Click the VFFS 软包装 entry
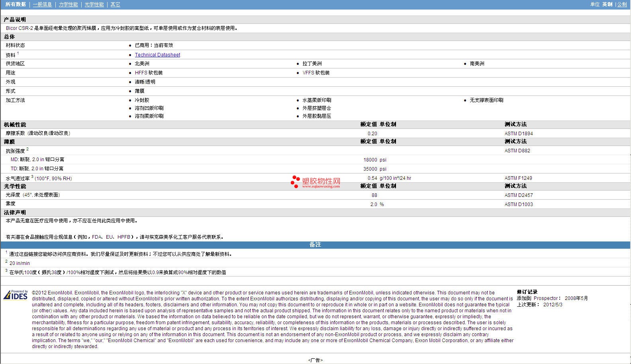 click(x=316, y=73)
